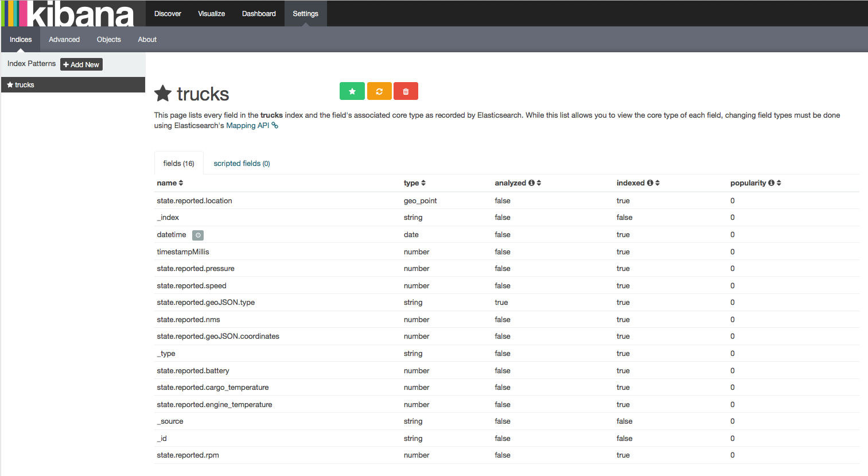Click indexed false value in _index row

(625, 218)
